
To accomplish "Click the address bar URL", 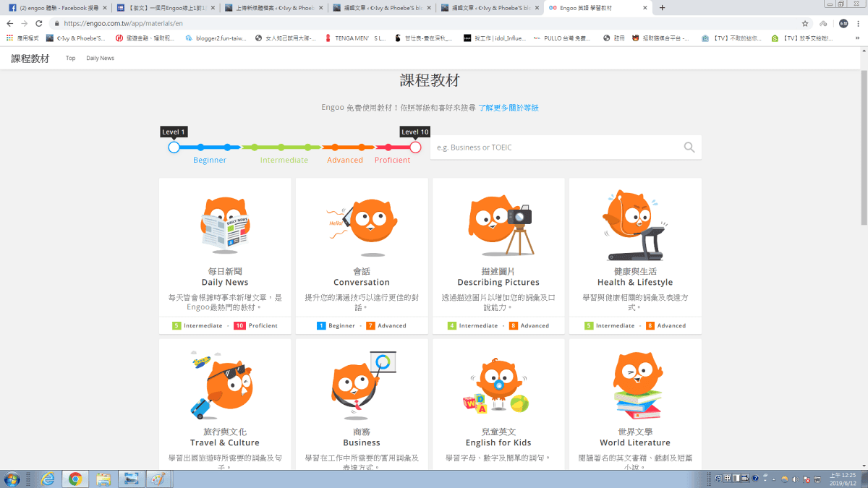I will click(123, 23).
